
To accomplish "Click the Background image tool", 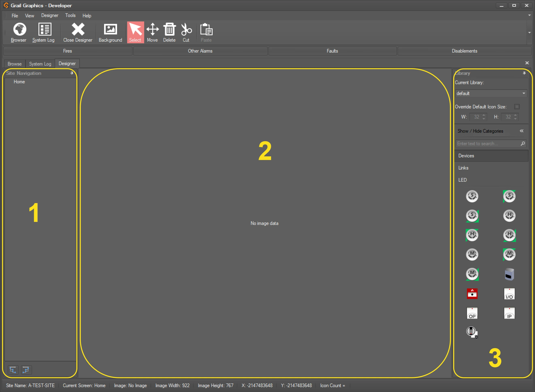I will pos(110,32).
